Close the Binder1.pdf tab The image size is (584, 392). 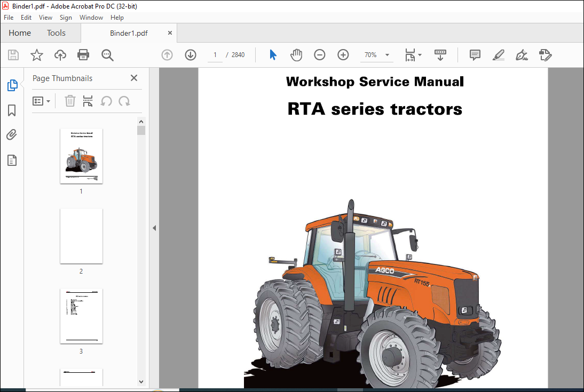tap(170, 33)
